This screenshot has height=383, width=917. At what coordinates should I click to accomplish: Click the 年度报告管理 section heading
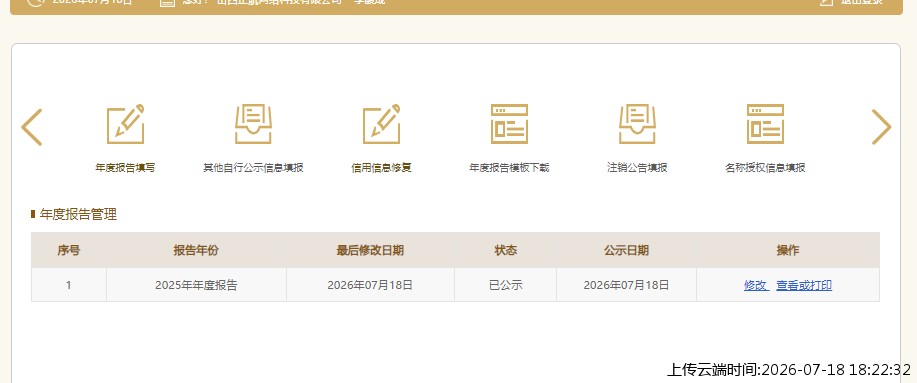pos(78,215)
